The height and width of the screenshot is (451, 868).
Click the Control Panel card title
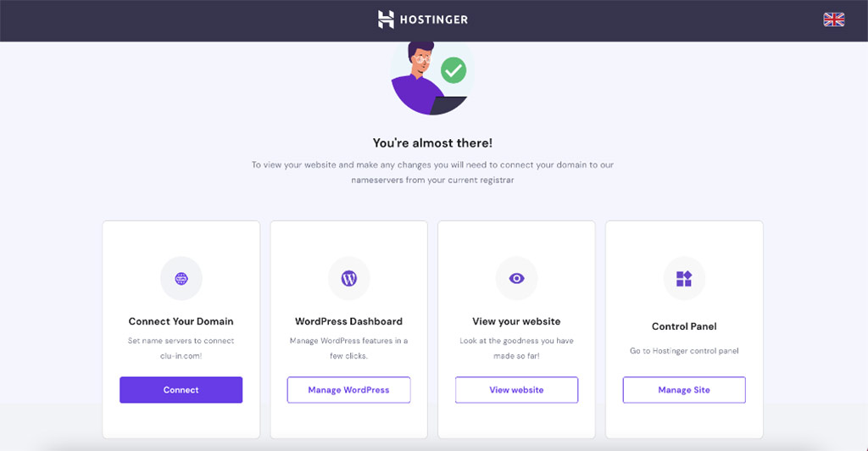tap(684, 326)
